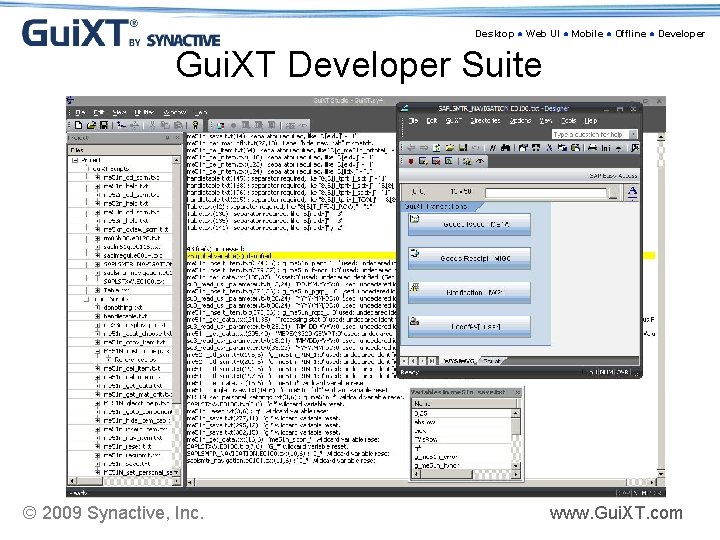Click the SAP command input field in Designer

click(x=546, y=193)
